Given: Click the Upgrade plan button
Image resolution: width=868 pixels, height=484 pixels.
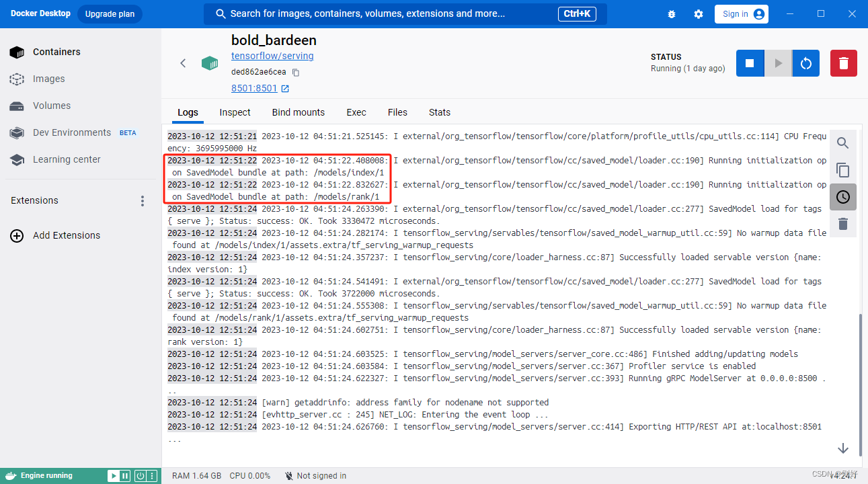Looking at the screenshot, I should [x=110, y=14].
